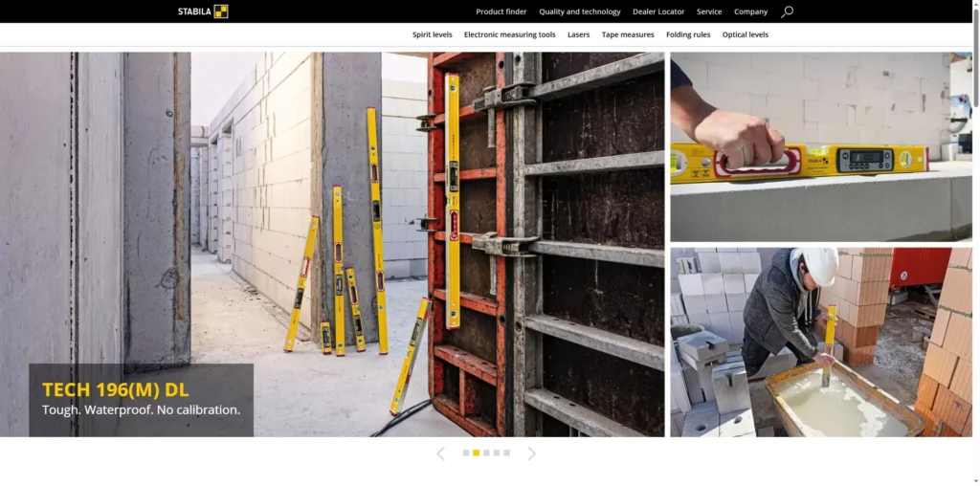Click the STABILA logo
The height and width of the screenshot is (486, 980).
pyautogui.click(x=203, y=11)
